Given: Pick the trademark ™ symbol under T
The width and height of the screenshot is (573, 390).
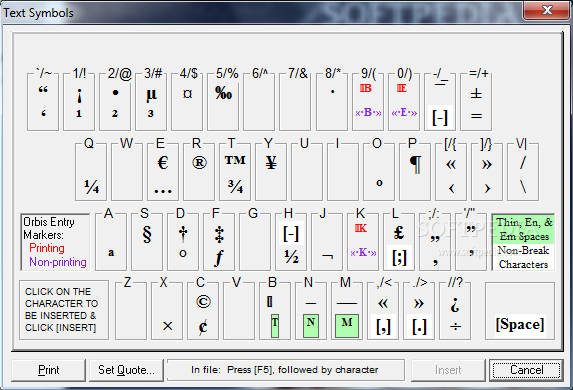Looking at the screenshot, I should click(x=235, y=160).
